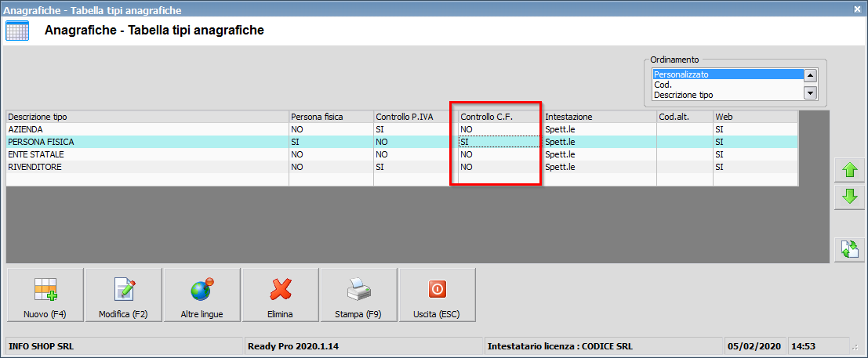This screenshot has height=358, width=868.
Task: Click the refresh documents icon at right
Action: point(849,250)
